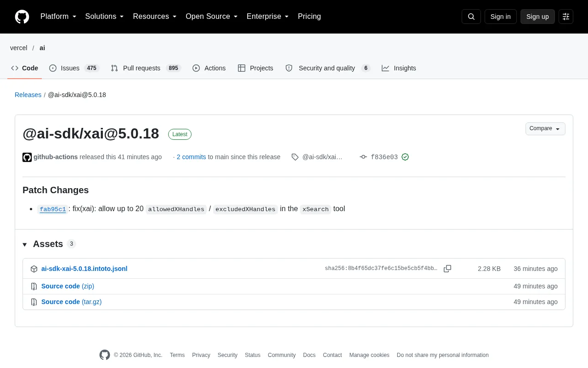588x368 pixels.
Task: Click the tag icon beside @ai-sdk/xai…
Action: coord(295,157)
